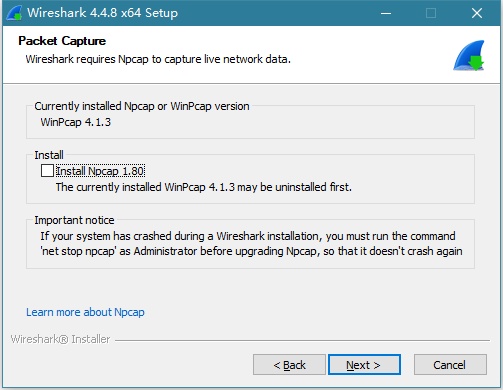This screenshot has width=503, height=390.
Task: Click 'Wireshark requires Npcap to capture' text
Action: click(158, 59)
